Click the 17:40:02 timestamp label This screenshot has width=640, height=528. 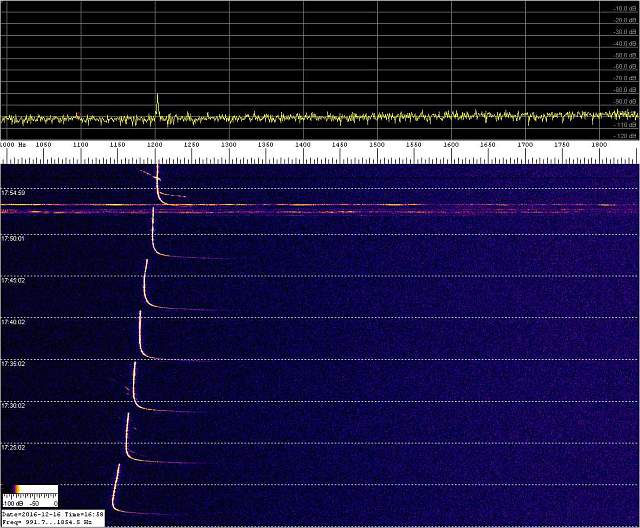coord(13,322)
